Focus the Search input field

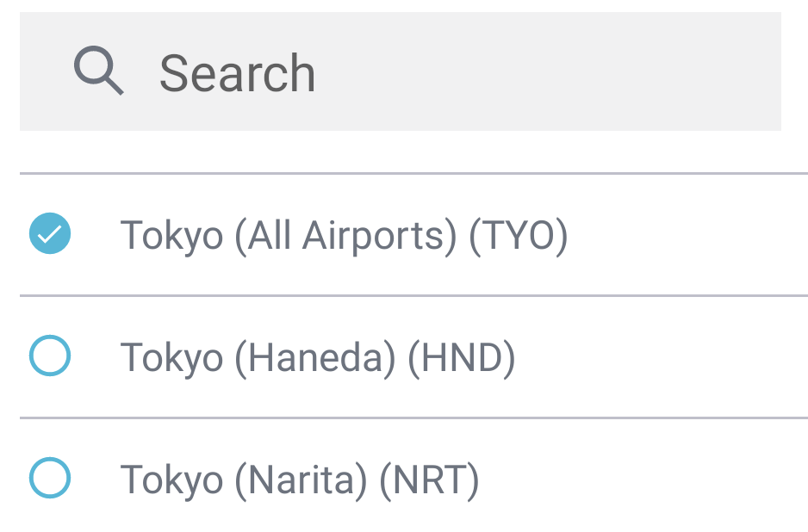(401, 71)
